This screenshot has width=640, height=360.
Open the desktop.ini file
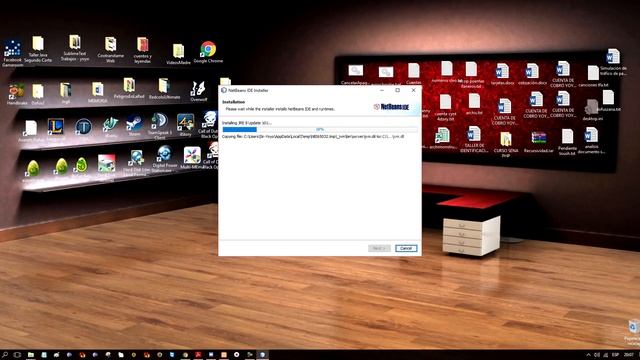[x=592, y=110]
